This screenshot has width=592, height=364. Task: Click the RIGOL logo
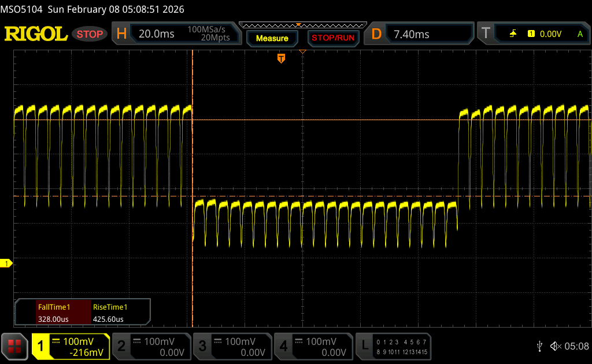point(36,34)
